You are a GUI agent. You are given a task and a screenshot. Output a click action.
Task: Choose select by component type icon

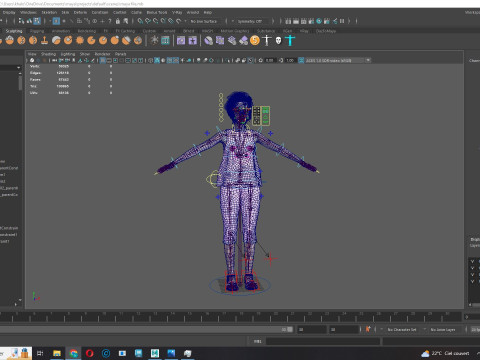tap(37, 21)
